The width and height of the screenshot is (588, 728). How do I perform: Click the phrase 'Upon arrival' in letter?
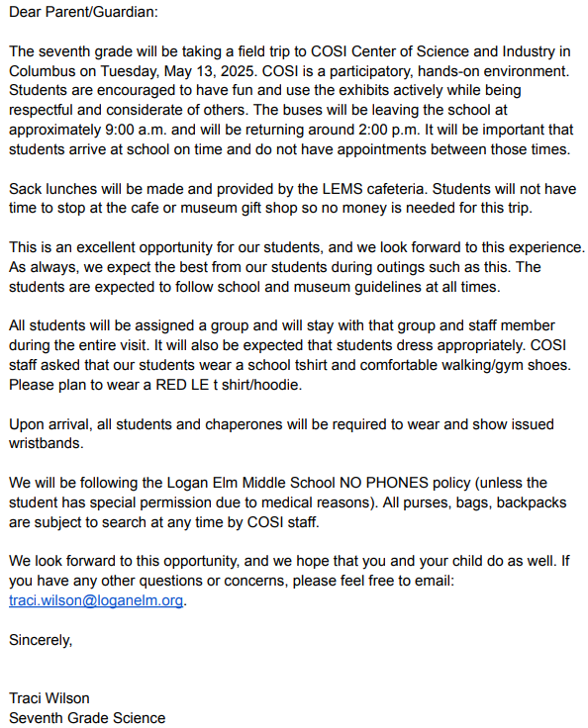pyautogui.click(x=49, y=424)
